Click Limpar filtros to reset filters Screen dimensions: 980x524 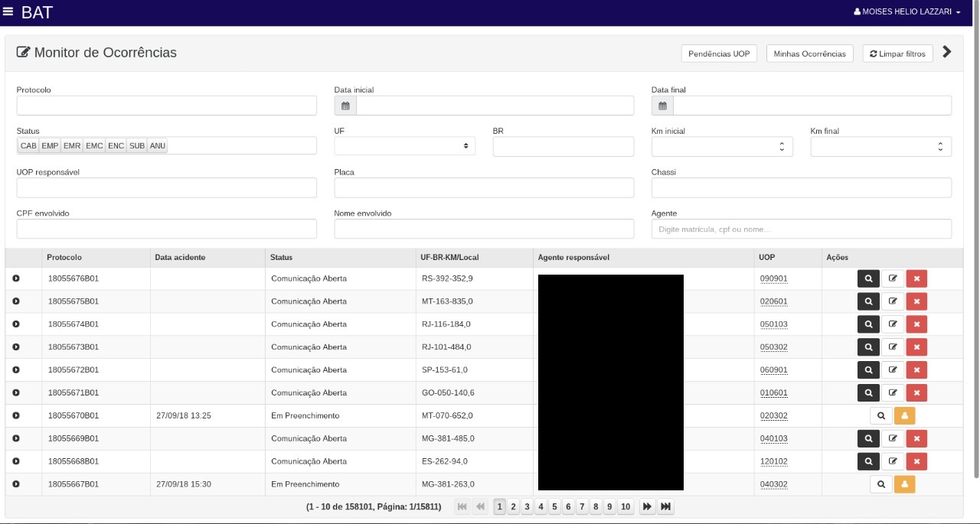tap(897, 54)
